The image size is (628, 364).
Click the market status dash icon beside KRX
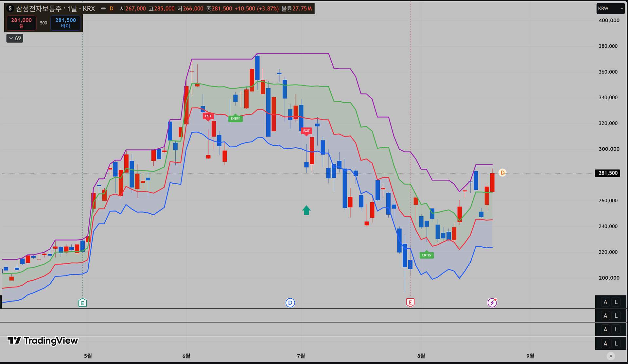click(103, 8)
